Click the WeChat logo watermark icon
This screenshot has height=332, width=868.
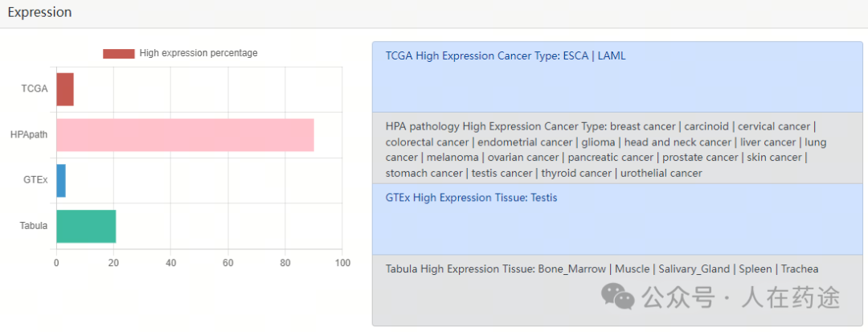coord(618,297)
